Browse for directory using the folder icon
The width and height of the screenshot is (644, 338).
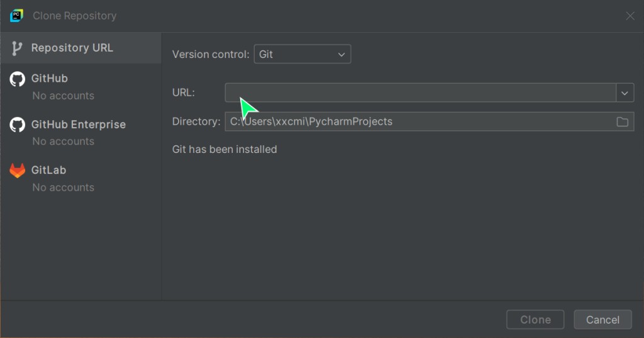622,121
